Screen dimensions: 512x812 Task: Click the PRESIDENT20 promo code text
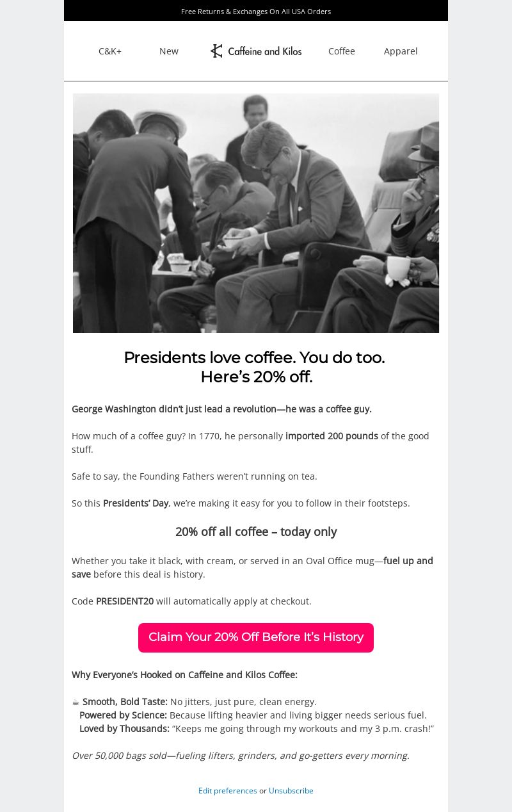point(125,601)
